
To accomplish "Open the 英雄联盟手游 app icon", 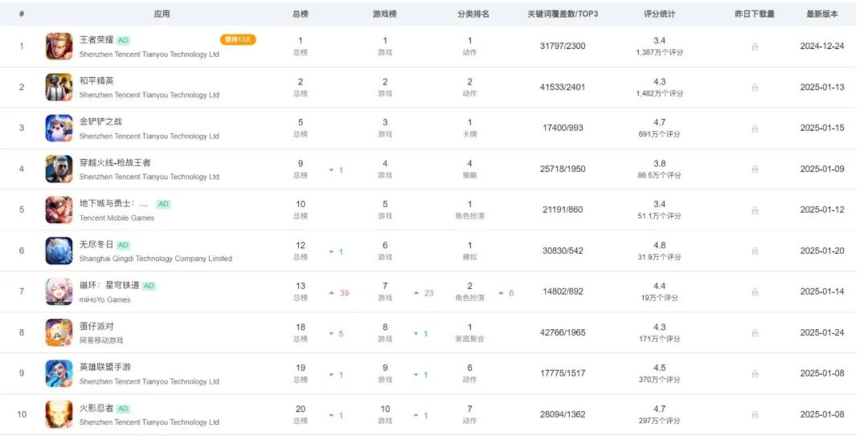I will point(59,373).
